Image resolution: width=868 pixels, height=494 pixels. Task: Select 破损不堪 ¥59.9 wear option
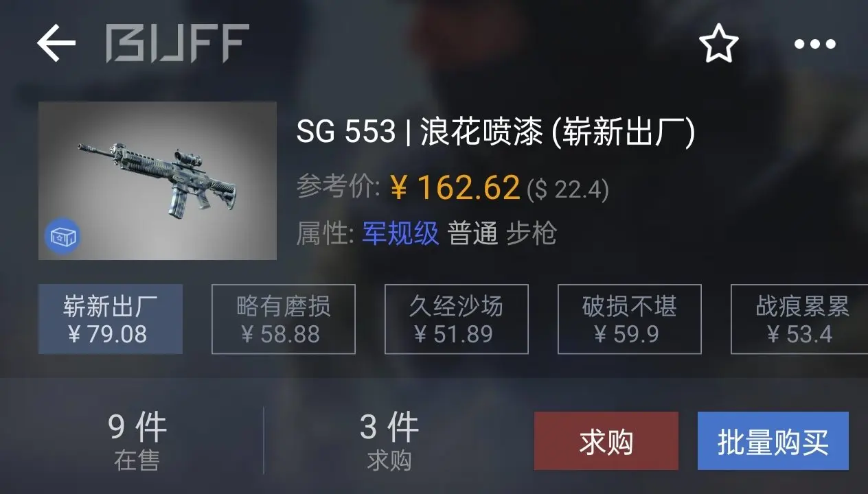point(630,319)
